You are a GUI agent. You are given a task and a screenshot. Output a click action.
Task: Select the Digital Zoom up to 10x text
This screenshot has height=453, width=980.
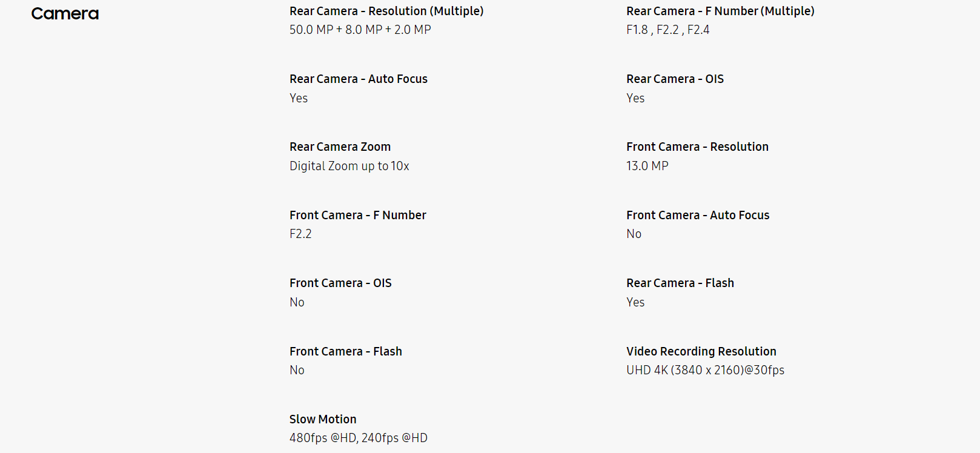click(349, 166)
